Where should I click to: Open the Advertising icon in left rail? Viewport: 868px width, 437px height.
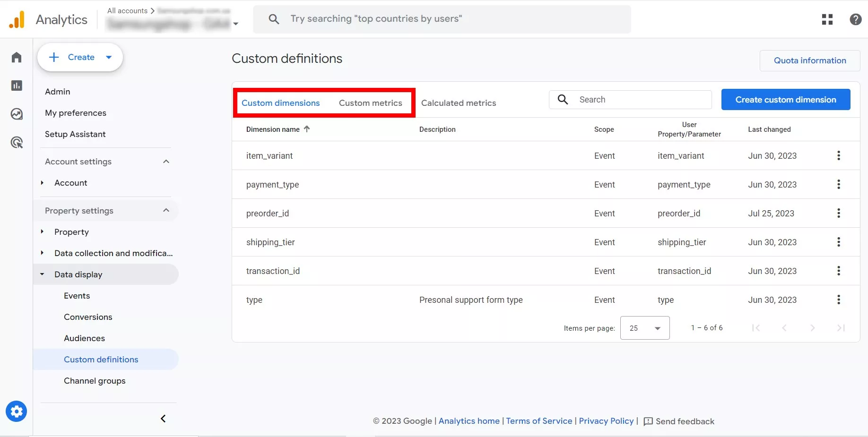pyautogui.click(x=17, y=142)
